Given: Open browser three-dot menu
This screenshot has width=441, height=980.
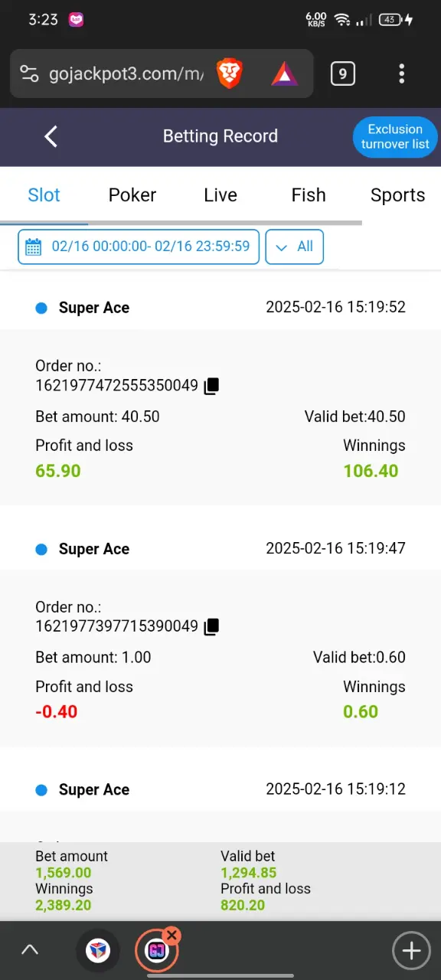Looking at the screenshot, I should tap(401, 74).
